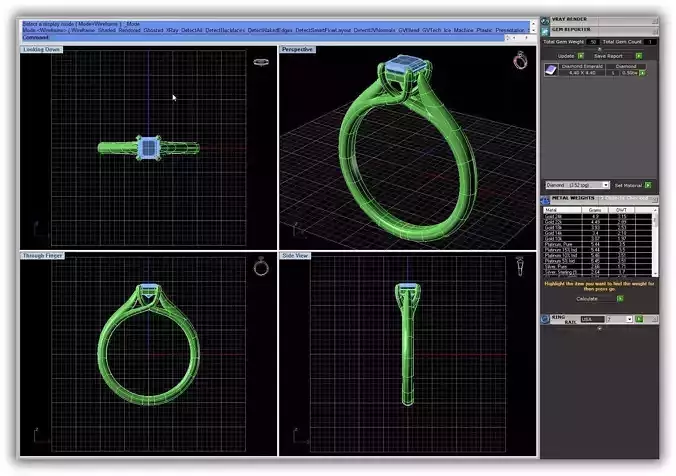Choose DetectAll option in command line
The height and width of the screenshot is (476, 676).
191,31
